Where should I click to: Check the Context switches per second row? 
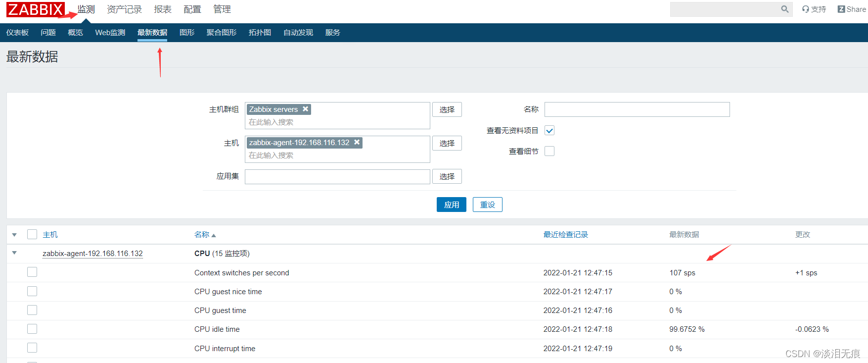32,272
